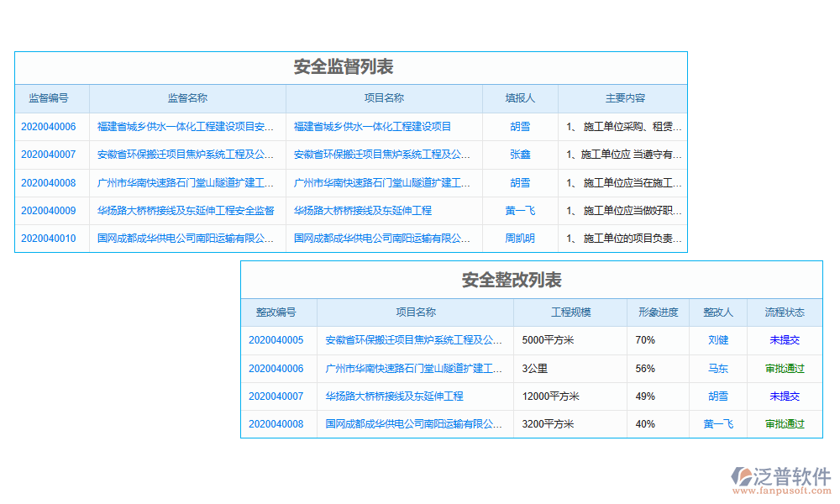Select reporter 周凯明
The height and width of the screenshot is (504, 840).
click(x=520, y=239)
